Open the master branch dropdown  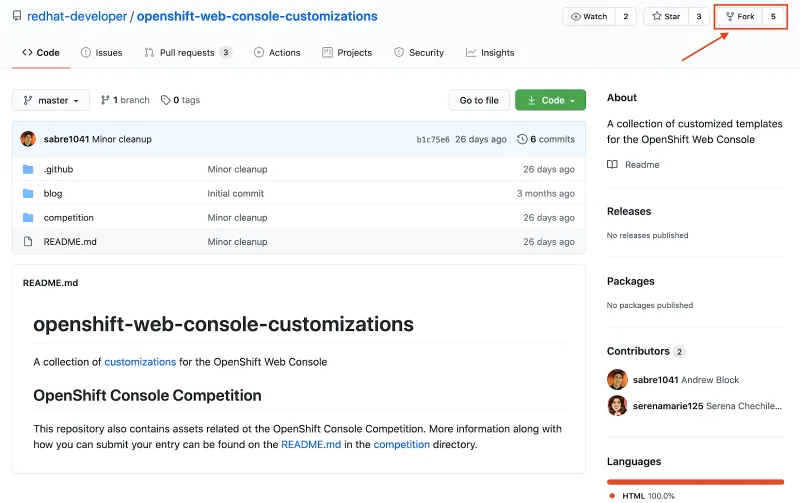coord(51,100)
